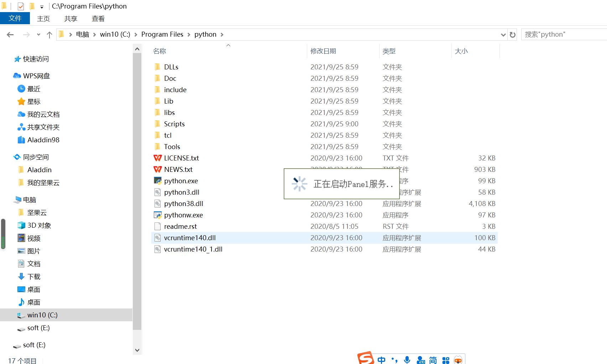This screenshot has height=364, width=607.
Task: Toggle Sogou Chinese/English 中 mode
Action: point(381,360)
